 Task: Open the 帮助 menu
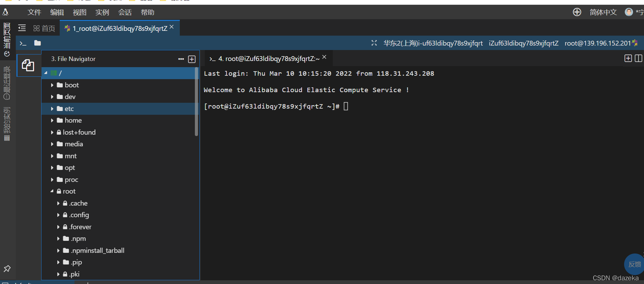click(x=148, y=12)
